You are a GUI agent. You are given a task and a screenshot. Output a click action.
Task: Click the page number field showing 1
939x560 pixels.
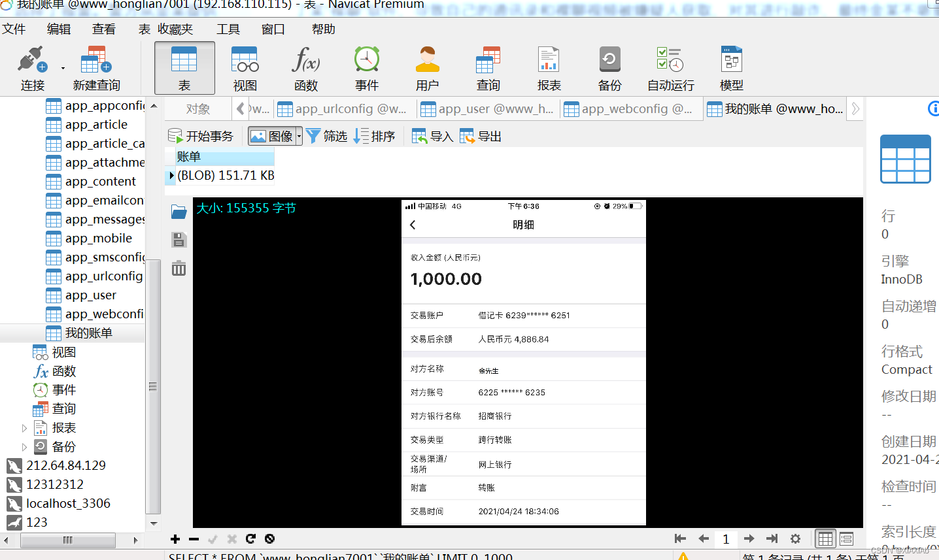pyautogui.click(x=726, y=539)
